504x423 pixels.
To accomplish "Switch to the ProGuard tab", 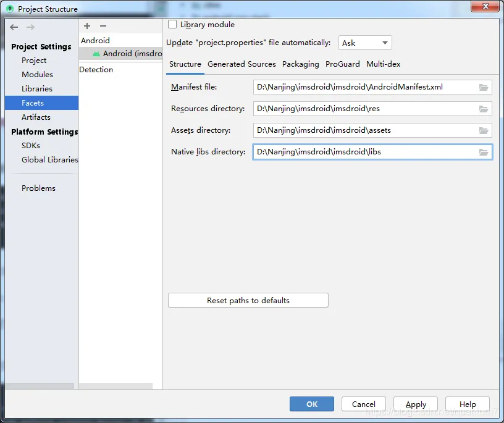I will pos(343,64).
